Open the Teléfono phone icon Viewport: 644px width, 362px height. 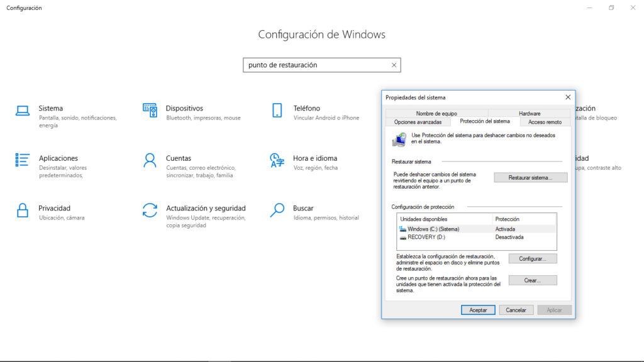click(277, 111)
